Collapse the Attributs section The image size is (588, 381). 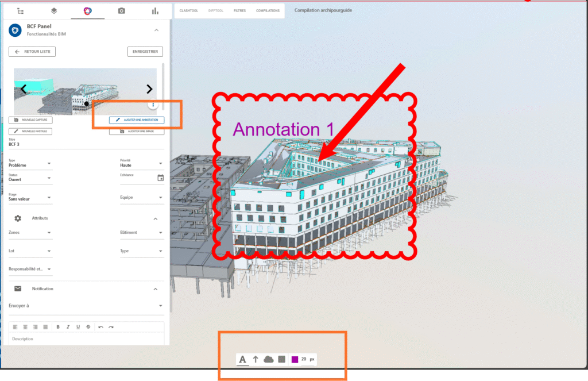coord(155,219)
